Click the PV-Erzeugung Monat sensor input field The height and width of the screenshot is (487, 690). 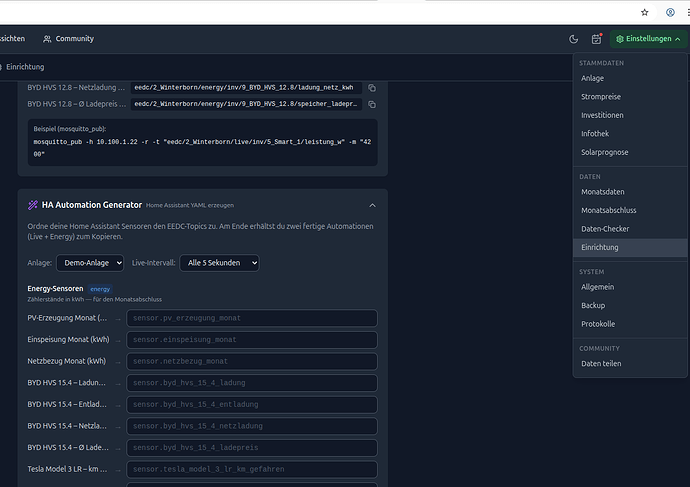click(x=251, y=318)
